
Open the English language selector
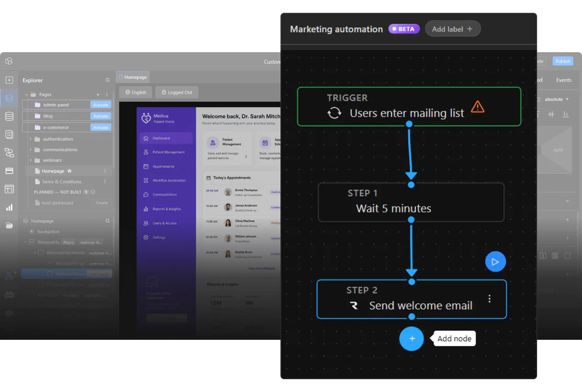click(x=136, y=92)
